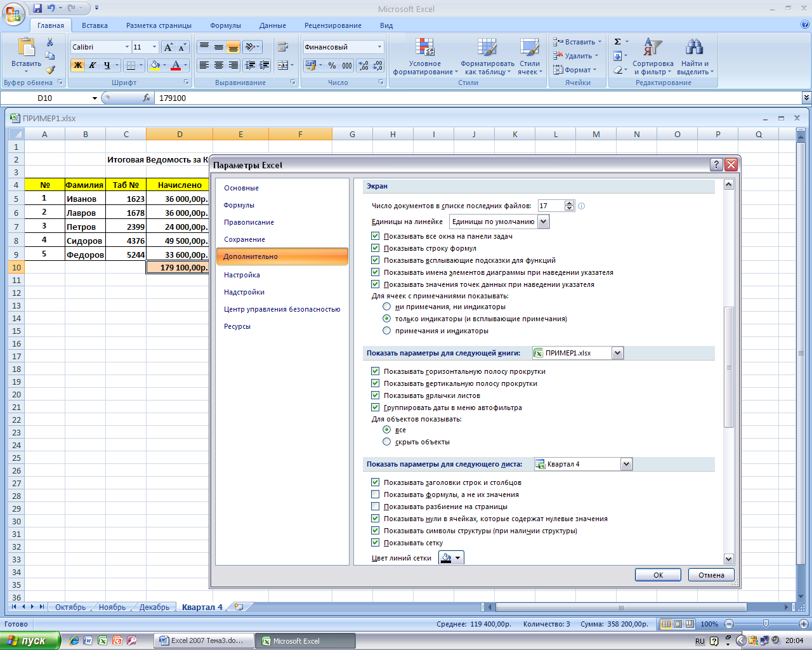Screen dimensions: 812x650
Task: Click the Windows пуск Start button
Action: [30, 640]
